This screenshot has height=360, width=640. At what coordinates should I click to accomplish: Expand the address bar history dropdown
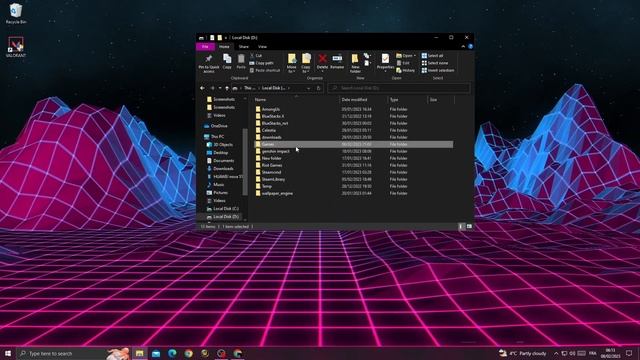pyautogui.click(x=308, y=88)
